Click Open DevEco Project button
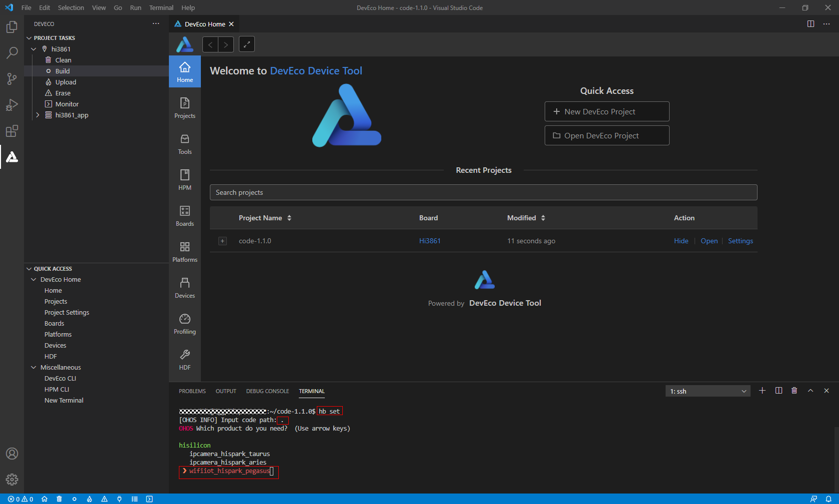This screenshot has height=504, width=839. [607, 135]
